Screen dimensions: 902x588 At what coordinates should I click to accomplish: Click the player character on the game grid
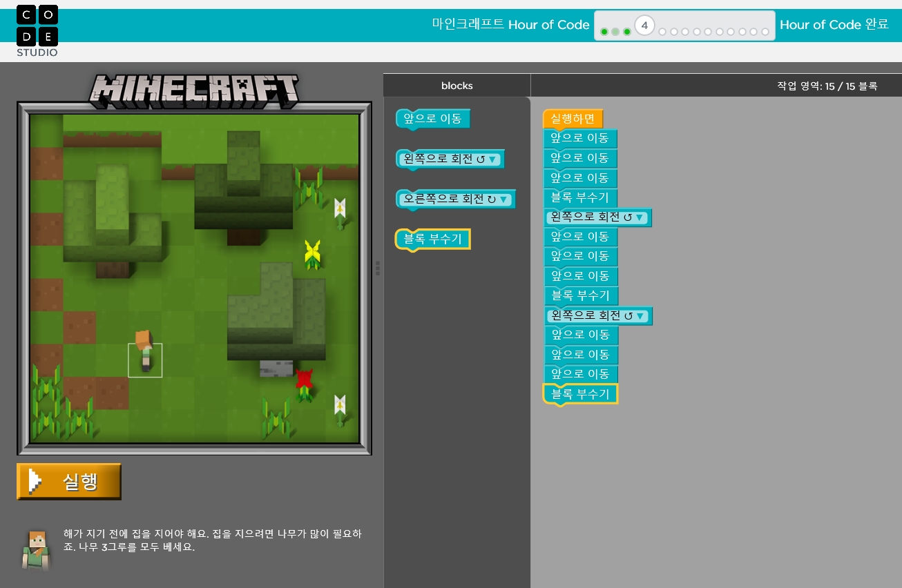(144, 352)
